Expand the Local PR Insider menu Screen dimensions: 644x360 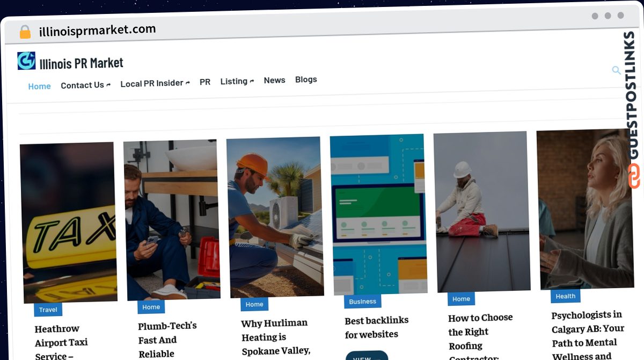click(155, 83)
